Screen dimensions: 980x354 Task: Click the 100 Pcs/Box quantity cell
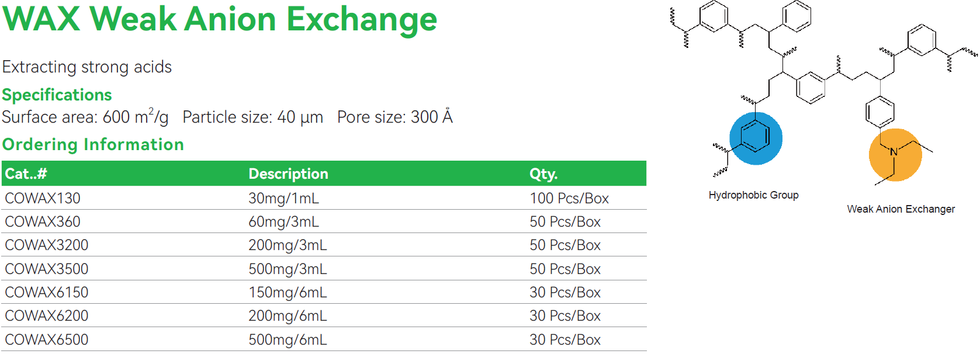point(569,198)
